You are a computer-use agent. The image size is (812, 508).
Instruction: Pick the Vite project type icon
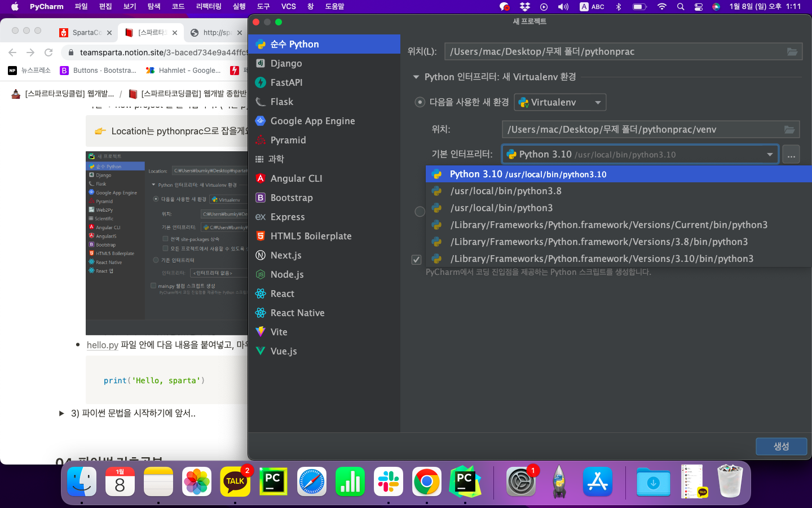[x=260, y=332]
